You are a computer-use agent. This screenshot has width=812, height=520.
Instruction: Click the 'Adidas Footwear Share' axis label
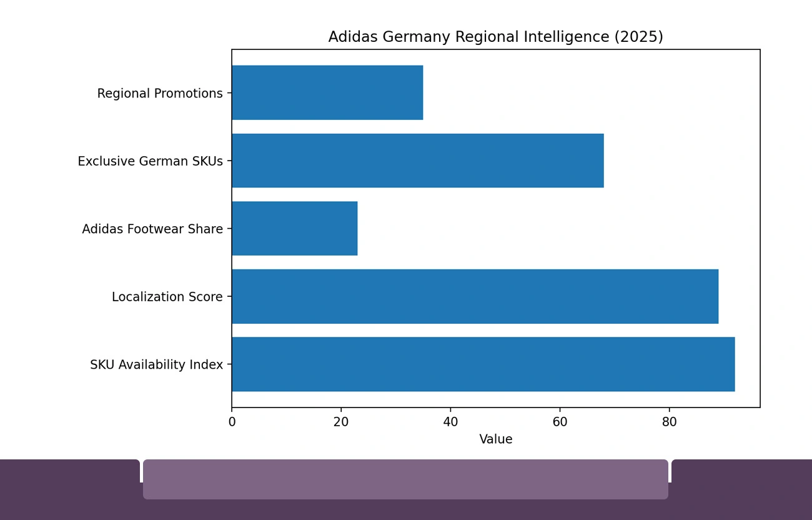[152, 229]
